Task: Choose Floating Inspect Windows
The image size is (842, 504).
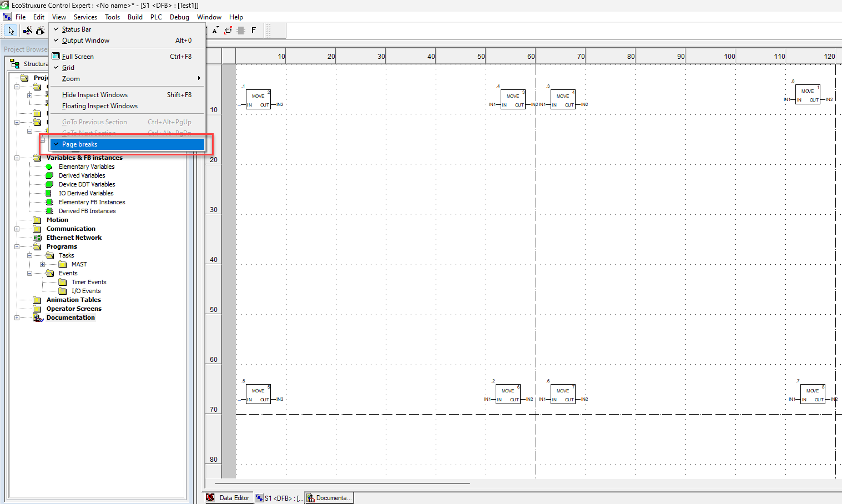Action: (x=127, y=106)
